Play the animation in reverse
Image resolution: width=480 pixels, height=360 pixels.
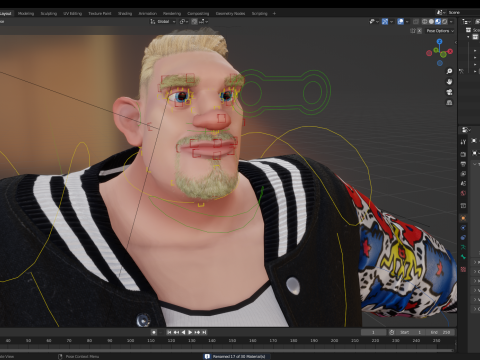pyautogui.click(x=183, y=332)
